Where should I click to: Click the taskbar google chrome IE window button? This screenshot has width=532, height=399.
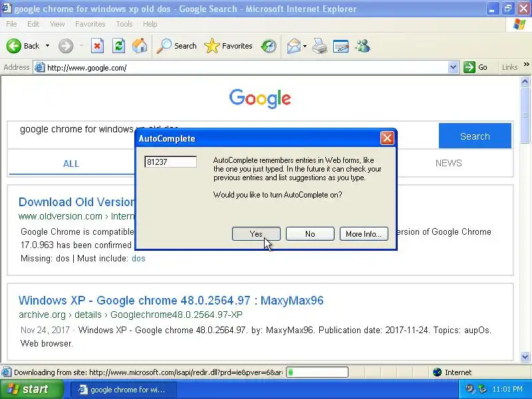coord(124,390)
